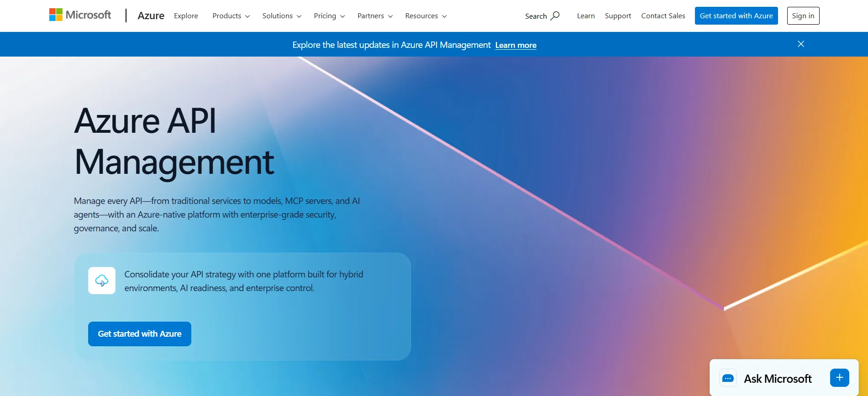Click the Ask Microsoft chat bubble icon

click(x=728, y=378)
